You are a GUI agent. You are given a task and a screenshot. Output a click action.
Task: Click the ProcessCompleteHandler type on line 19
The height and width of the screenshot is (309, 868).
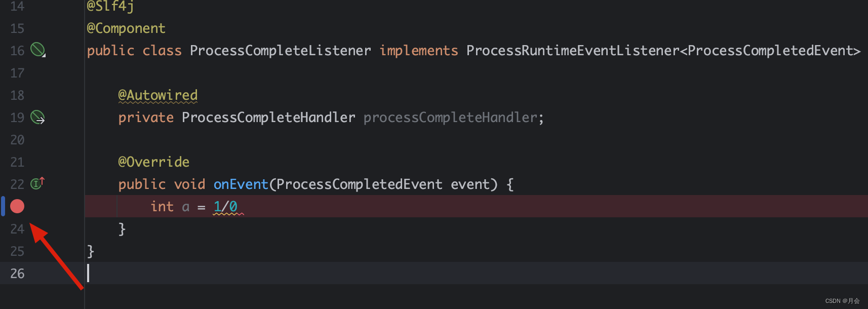pos(268,118)
